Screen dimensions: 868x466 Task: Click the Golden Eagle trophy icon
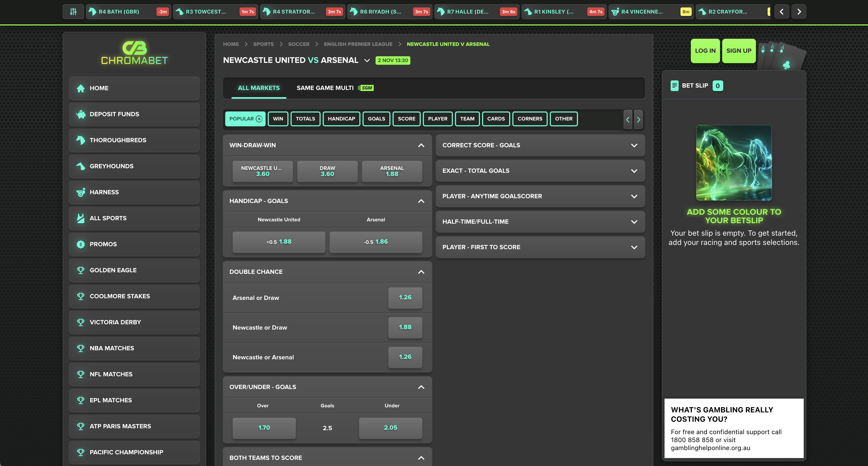[x=80, y=270]
